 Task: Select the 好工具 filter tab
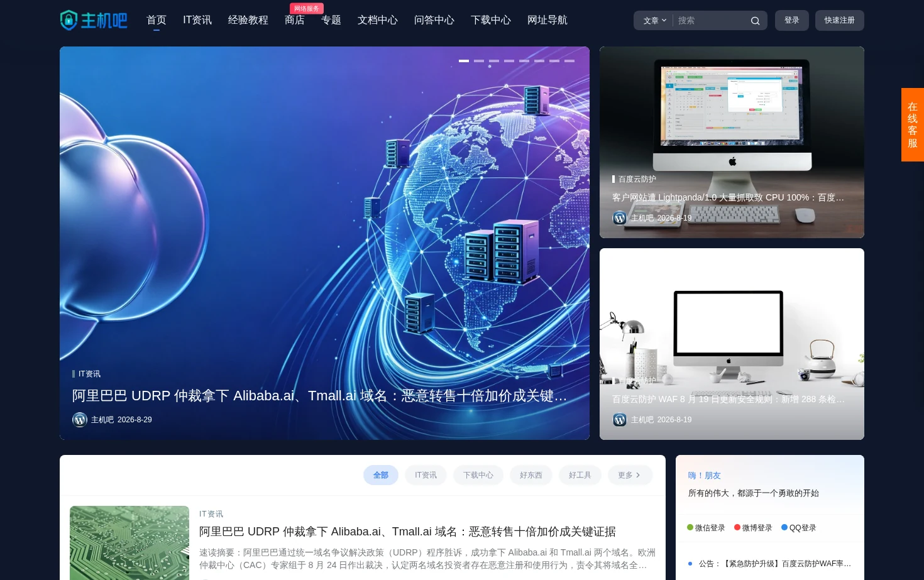(x=580, y=475)
